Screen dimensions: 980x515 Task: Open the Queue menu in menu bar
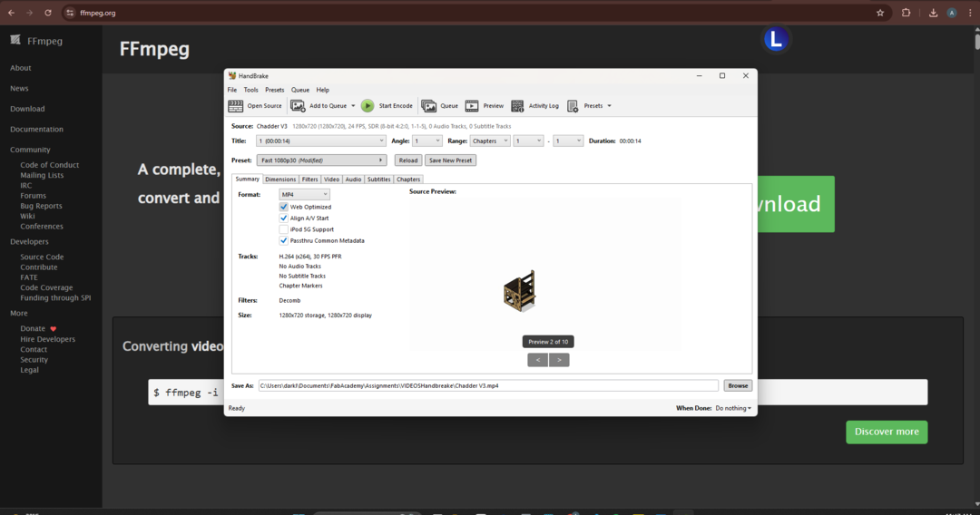[x=300, y=90]
